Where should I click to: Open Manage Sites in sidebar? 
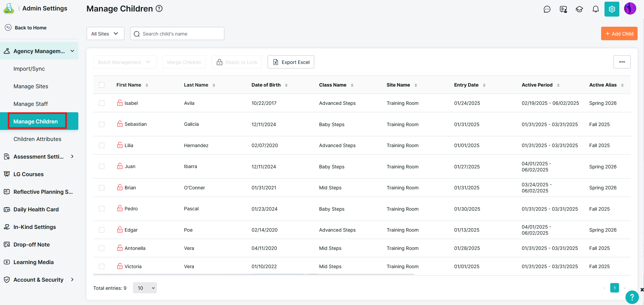click(x=31, y=86)
